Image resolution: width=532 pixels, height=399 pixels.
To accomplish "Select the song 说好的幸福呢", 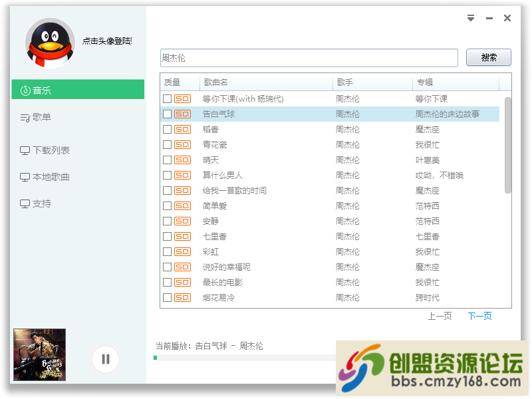I will (x=227, y=267).
